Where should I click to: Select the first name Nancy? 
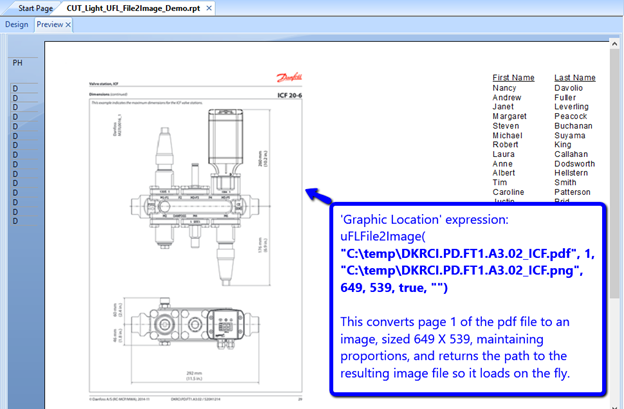pyautogui.click(x=504, y=88)
